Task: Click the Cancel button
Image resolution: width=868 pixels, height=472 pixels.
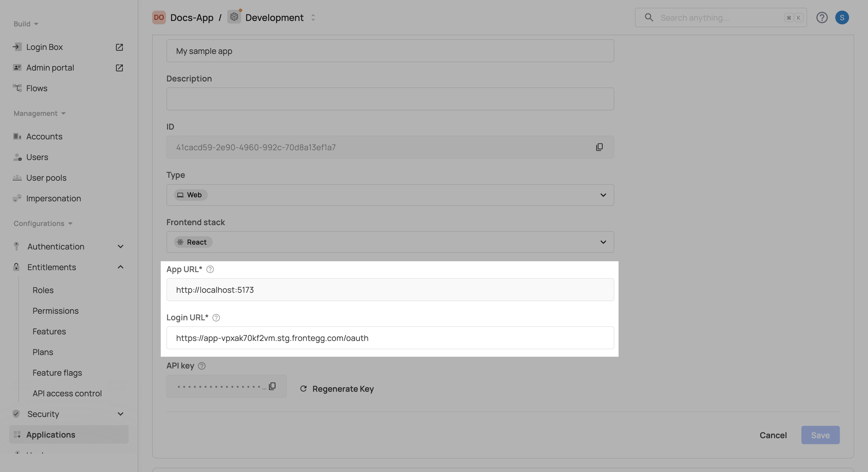Action: (773, 435)
